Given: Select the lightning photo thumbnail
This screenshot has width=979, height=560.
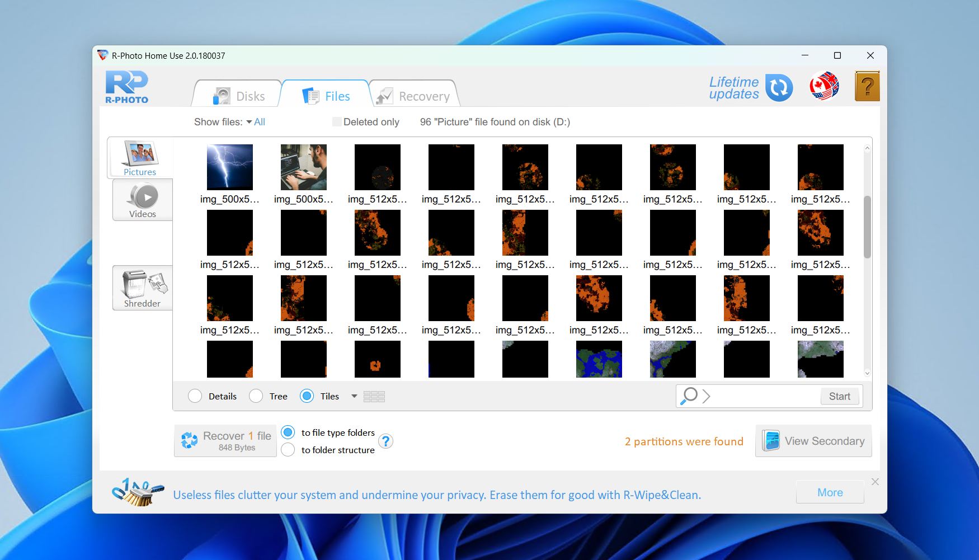Looking at the screenshot, I should pos(229,166).
